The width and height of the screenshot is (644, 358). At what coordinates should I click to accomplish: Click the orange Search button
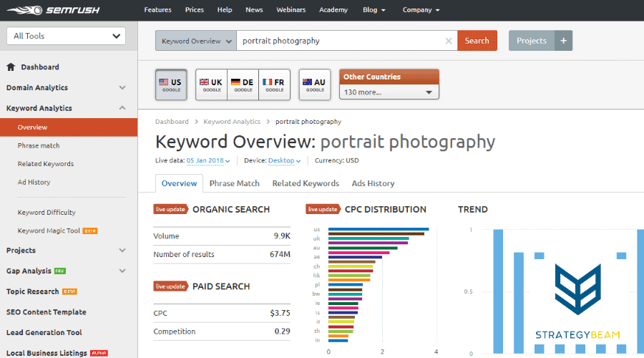(x=477, y=41)
